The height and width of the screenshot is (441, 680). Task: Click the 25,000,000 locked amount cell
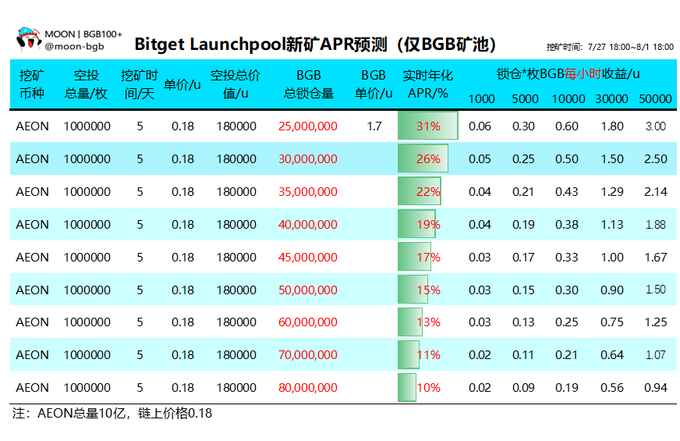(x=308, y=126)
